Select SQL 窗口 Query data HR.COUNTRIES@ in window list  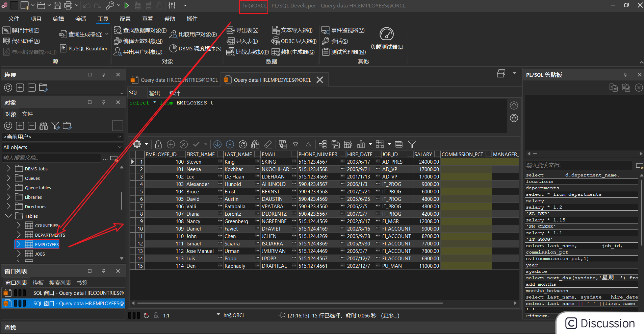(x=63, y=293)
